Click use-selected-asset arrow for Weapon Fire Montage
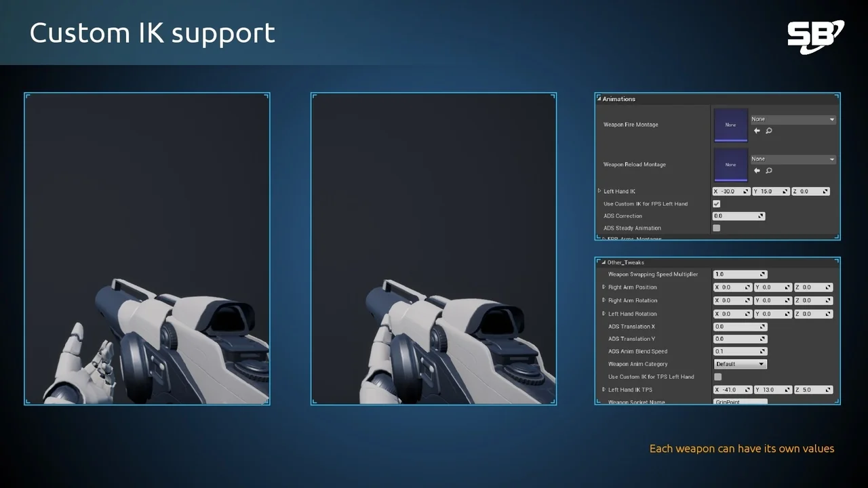Screen dimensions: 868x488 click(x=757, y=131)
